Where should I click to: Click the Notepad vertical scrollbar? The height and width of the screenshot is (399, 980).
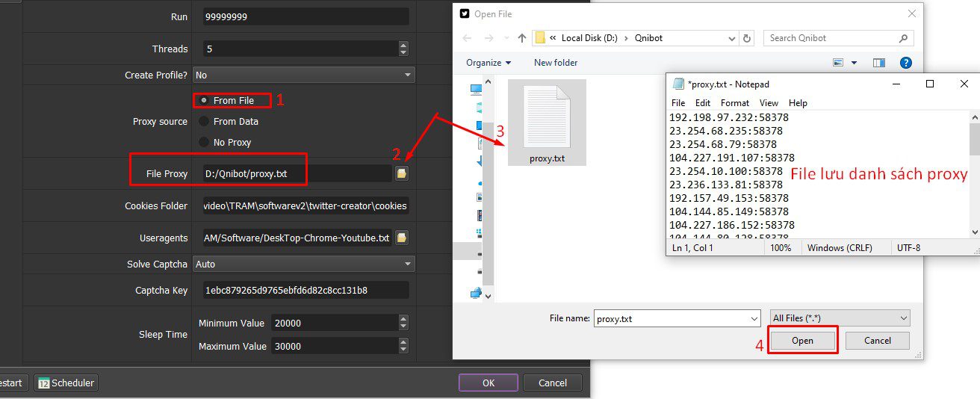(x=974, y=174)
